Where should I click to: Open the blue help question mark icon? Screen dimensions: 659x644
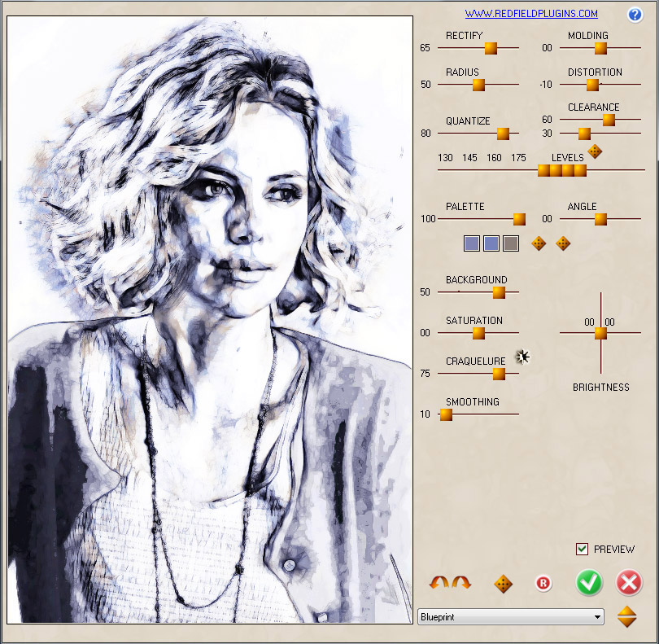[635, 15]
